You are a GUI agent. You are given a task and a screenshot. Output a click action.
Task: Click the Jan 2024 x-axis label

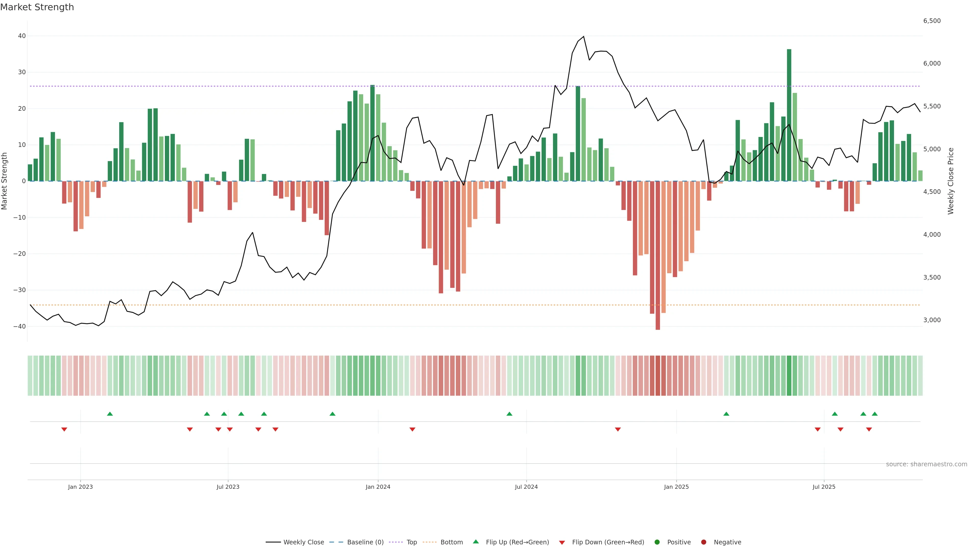378,487
